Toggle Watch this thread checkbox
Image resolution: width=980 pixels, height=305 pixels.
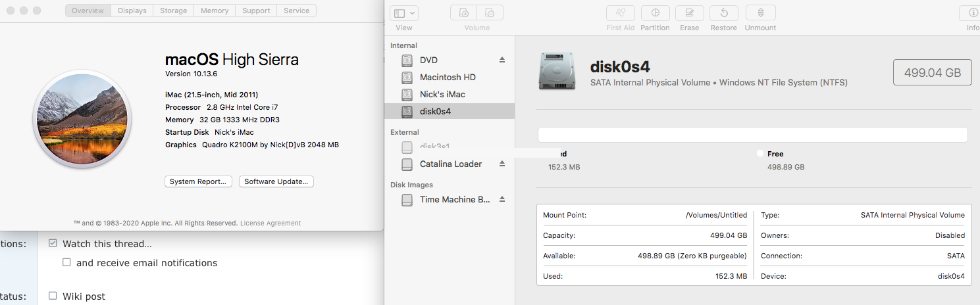(53, 243)
